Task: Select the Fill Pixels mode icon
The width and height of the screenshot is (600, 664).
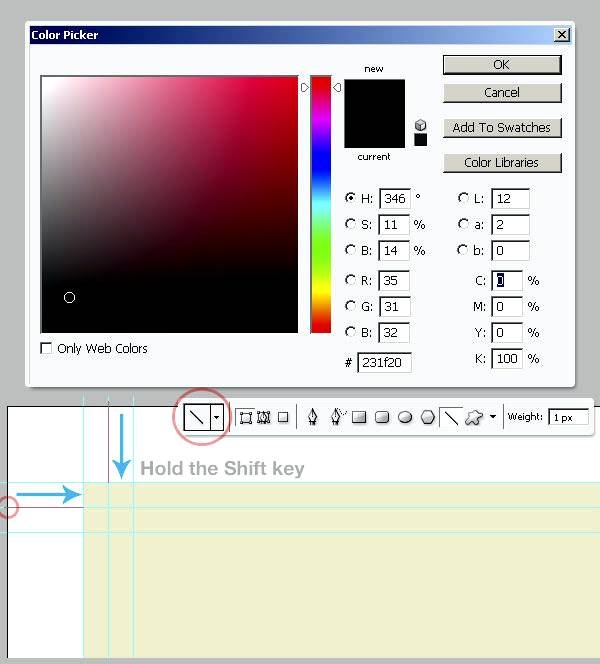Action: (283, 418)
